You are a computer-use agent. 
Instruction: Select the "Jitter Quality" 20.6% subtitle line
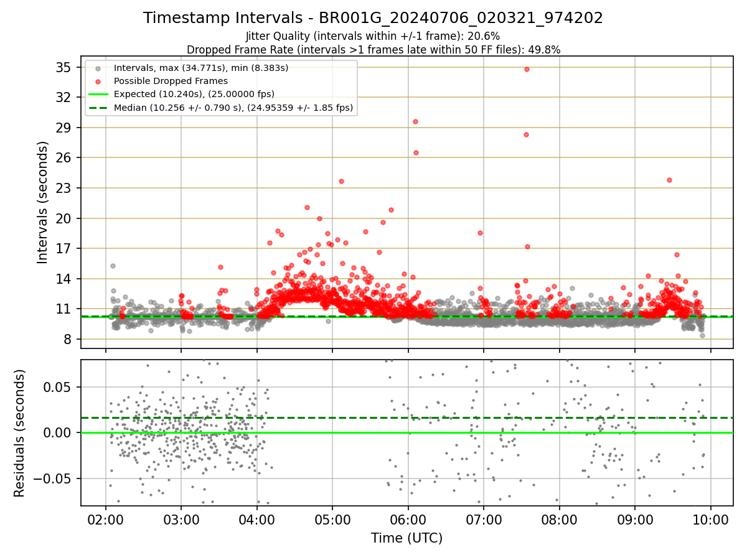pos(373,37)
